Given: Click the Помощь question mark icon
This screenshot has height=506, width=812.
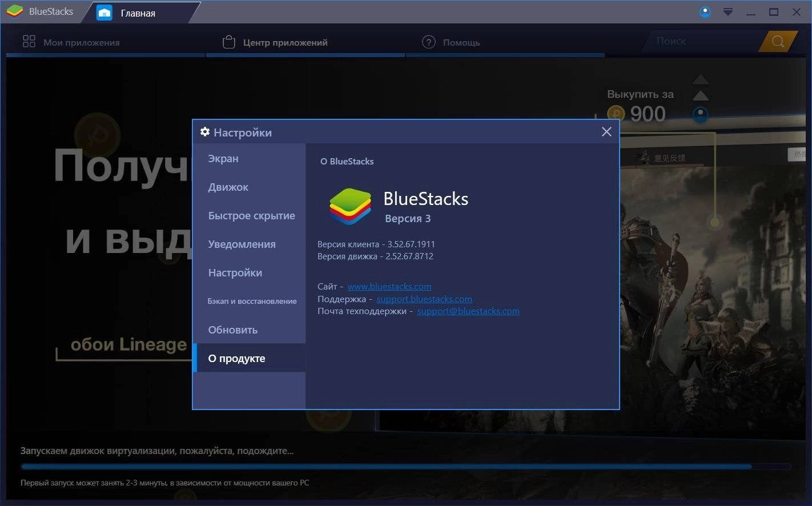Looking at the screenshot, I should [x=428, y=42].
